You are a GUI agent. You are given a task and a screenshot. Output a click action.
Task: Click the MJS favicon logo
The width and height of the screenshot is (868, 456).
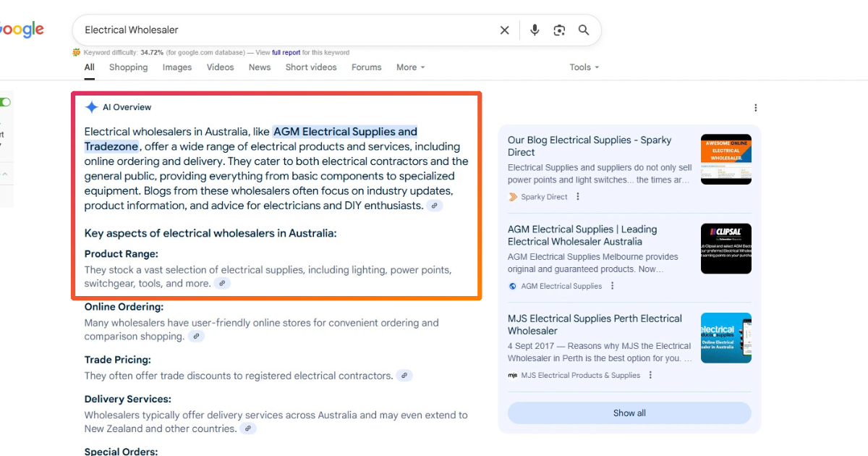point(513,375)
